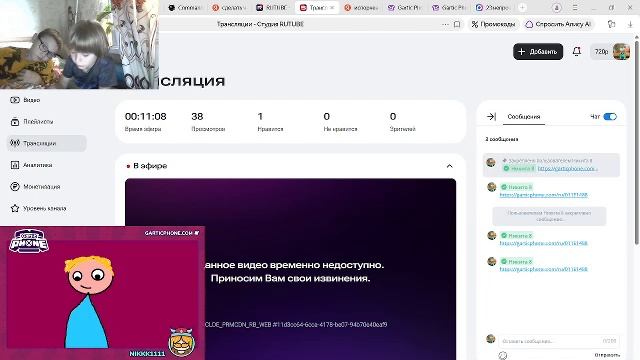Open the garticphone link in pinned message
This screenshot has width=640, height=360.
[567, 169]
